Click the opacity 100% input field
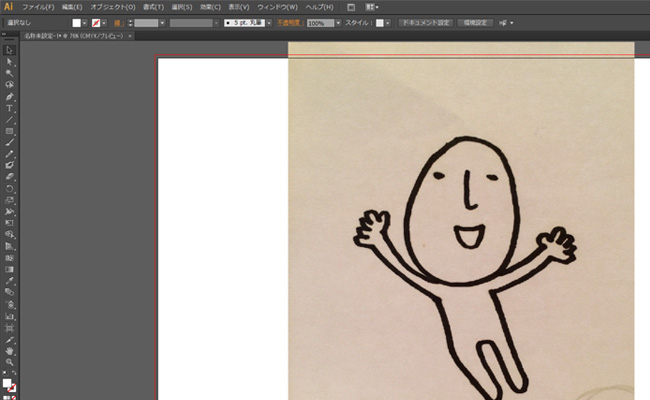Image resolution: width=650 pixels, height=400 pixels. click(319, 22)
